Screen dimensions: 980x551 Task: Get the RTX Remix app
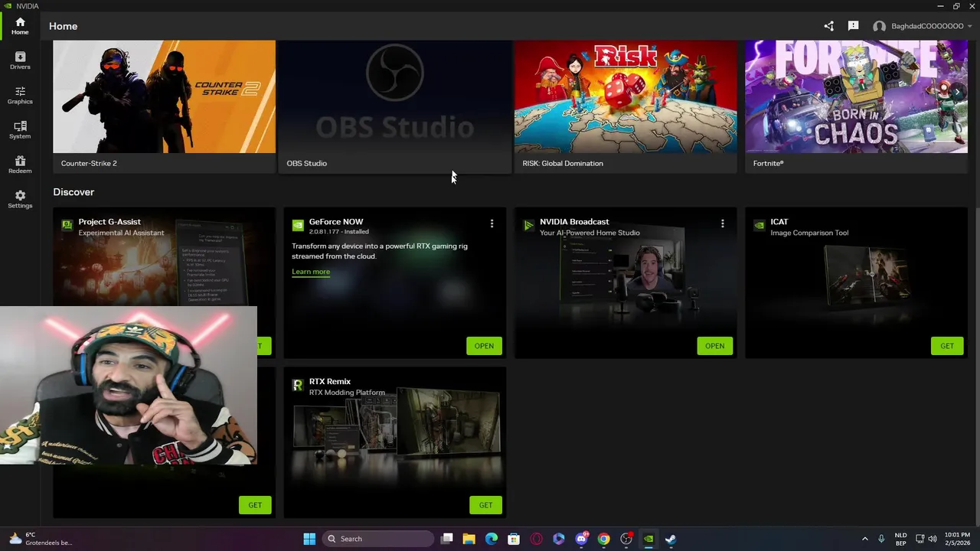pos(485,505)
